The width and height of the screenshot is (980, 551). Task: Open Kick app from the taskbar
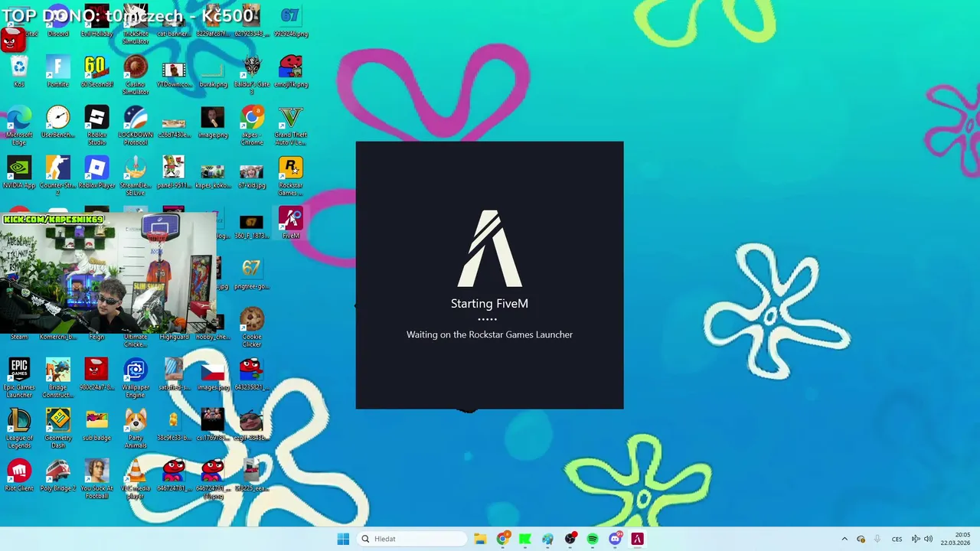(x=525, y=539)
